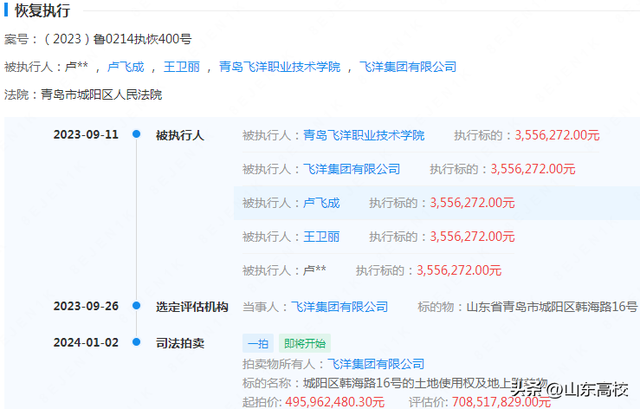The image size is (640, 409).
Task: Open 飞洋集团有限公司 link next to 当事人
Action: [339, 307]
